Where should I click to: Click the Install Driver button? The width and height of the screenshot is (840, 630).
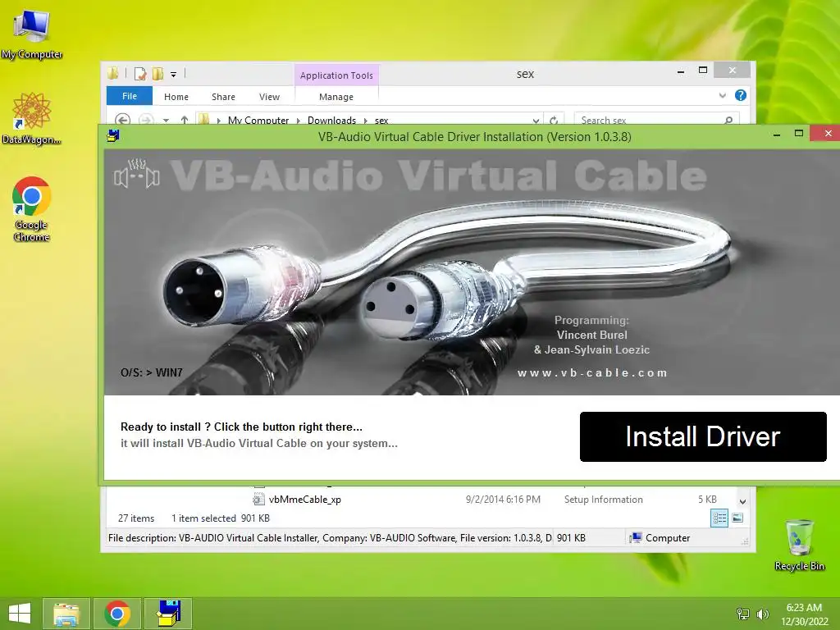point(703,436)
